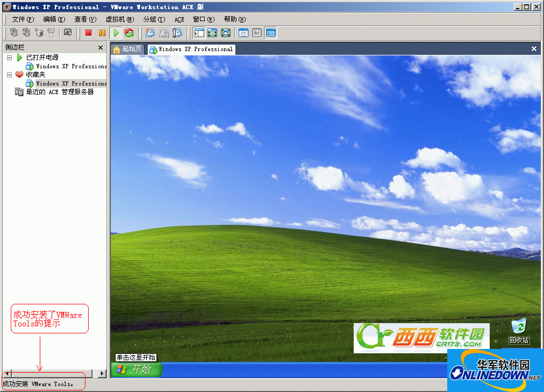The height and width of the screenshot is (392, 544).
Task: Click the XP 开始 Start button
Action: tap(137, 369)
